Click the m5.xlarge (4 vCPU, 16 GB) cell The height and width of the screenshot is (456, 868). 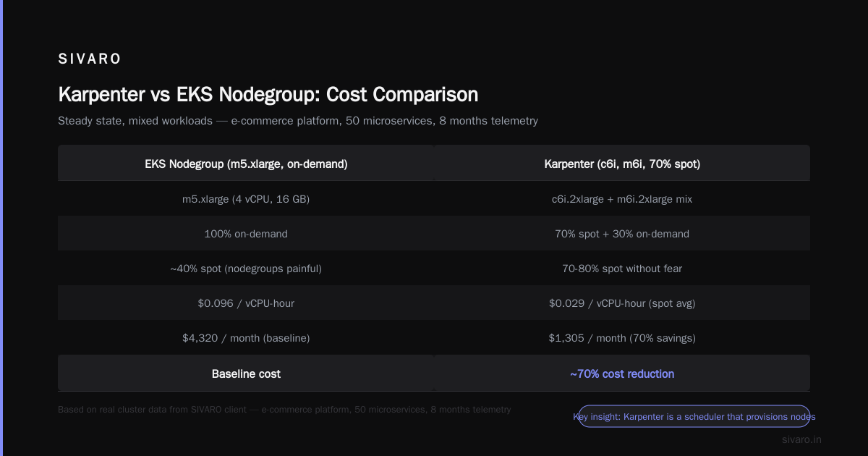tap(246, 198)
